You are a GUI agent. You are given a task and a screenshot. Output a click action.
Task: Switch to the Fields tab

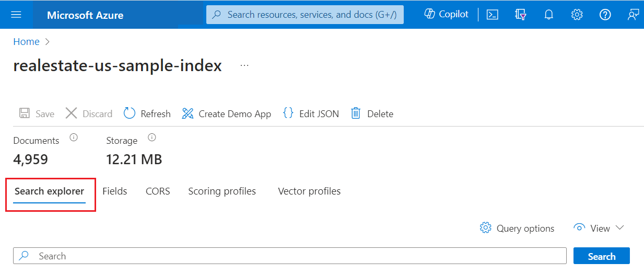pyautogui.click(x=115, y=191)
